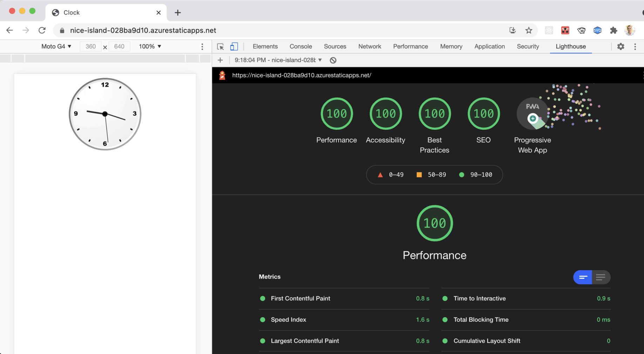Viewport: 644px width, 354px height.
Task: Click the install app icon in address bar
Action: [512, 31]
